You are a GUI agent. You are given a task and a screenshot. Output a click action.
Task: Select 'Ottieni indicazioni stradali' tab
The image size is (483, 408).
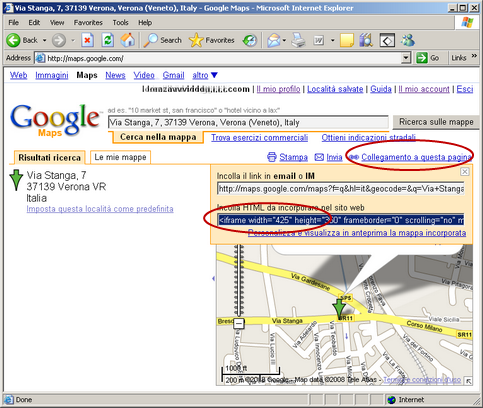point(368,137)
